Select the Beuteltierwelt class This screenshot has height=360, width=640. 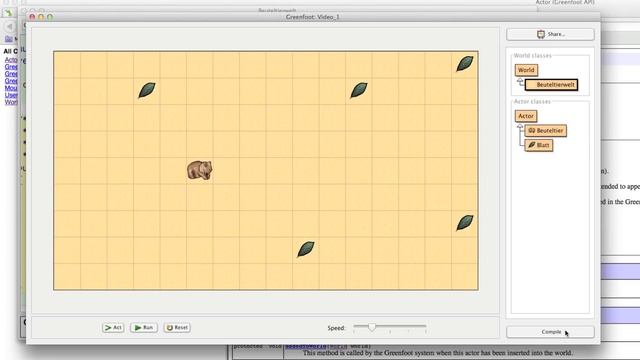tap(551, 84)
